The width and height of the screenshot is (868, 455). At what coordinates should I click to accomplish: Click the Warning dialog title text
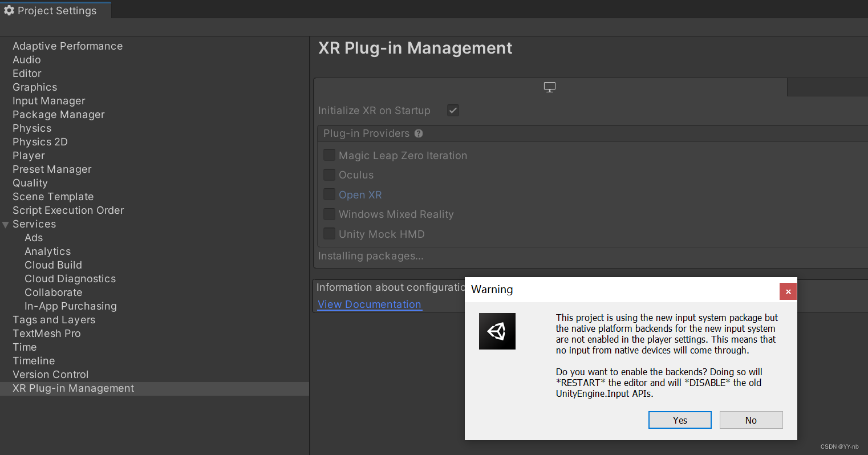click(492, 290)
